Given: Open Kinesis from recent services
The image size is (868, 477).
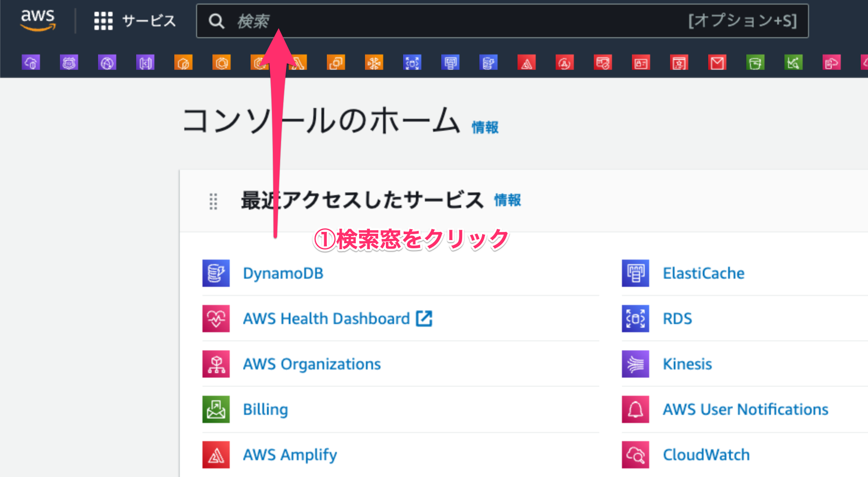Looking at the screenshot, I should (x=687, y=364).
